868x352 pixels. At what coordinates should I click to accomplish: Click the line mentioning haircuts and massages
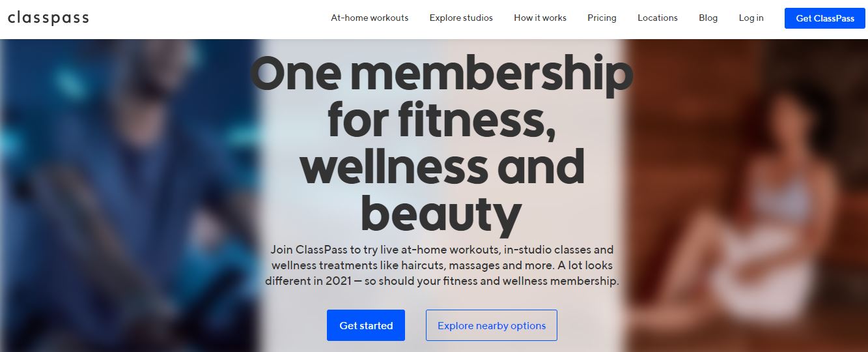[441, 266]
